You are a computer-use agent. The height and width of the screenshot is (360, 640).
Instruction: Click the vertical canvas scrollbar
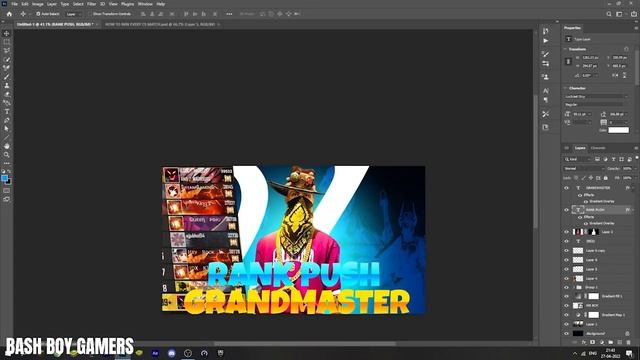[x=535, y=162]
